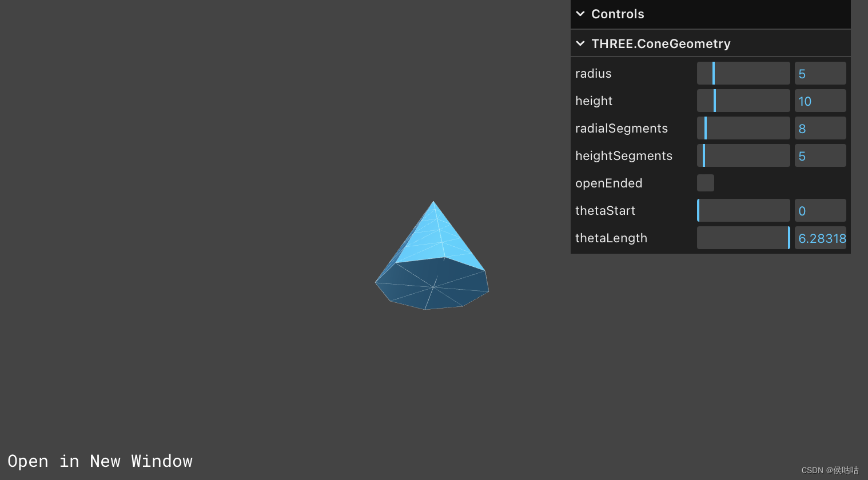Toggle openEnded to open the cone bottom

705,183
